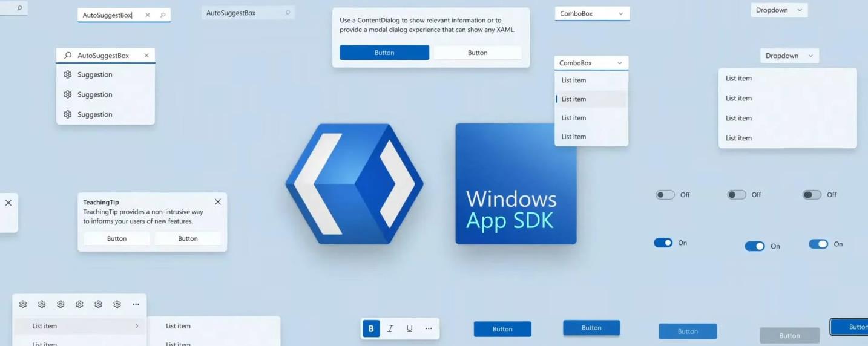The width and height of the screenshot is (868, 346).
Task: Toggle Bold in formatting toolbar
Action: [x=371, y=328]
